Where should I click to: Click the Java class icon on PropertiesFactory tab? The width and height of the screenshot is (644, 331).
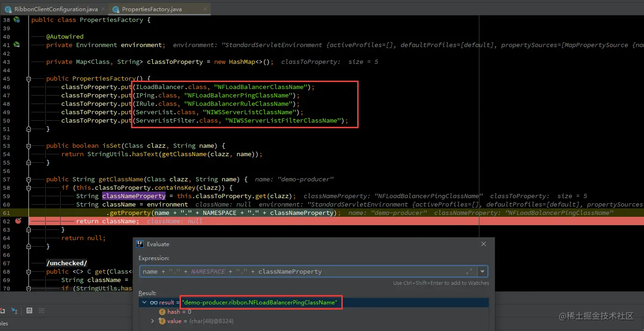[115, 9]
